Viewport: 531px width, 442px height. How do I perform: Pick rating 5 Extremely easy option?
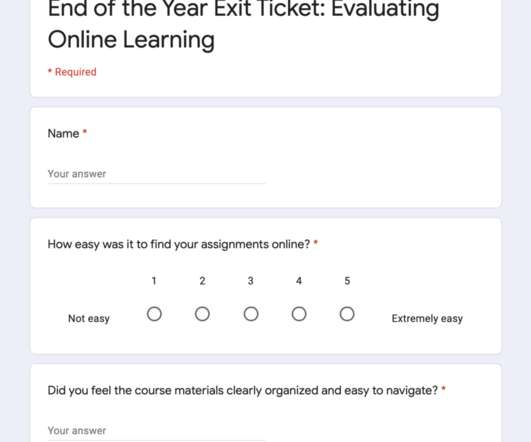pyautogui.click(x=347, y=314)
